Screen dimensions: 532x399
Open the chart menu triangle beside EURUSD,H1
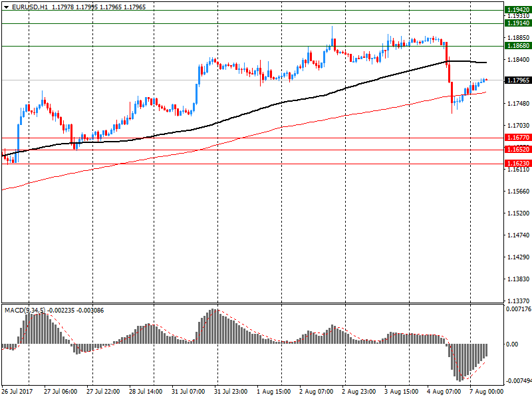[x=7, y=7]
